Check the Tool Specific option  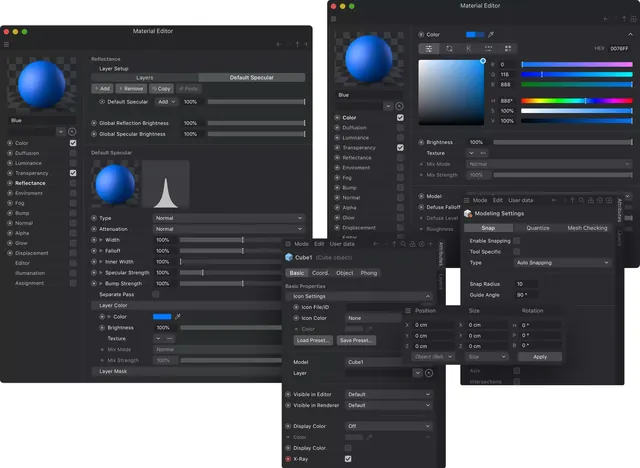tap(517, 252)
